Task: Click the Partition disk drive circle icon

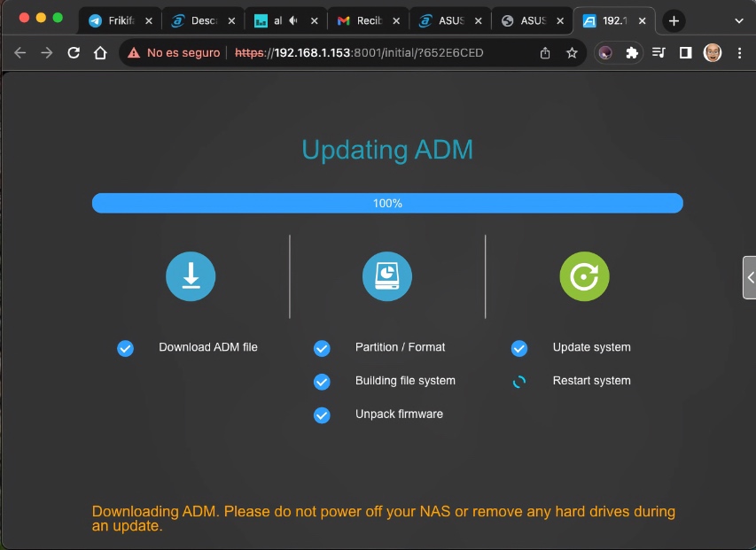Action: point(387,276)
